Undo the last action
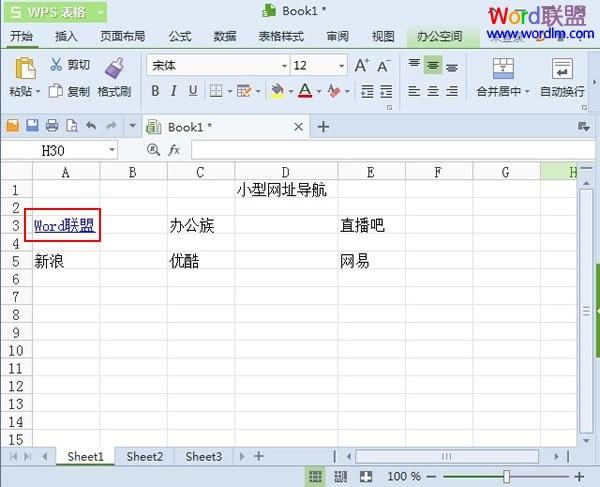This screenshot has height=487, width=600. tap(91, 125)
